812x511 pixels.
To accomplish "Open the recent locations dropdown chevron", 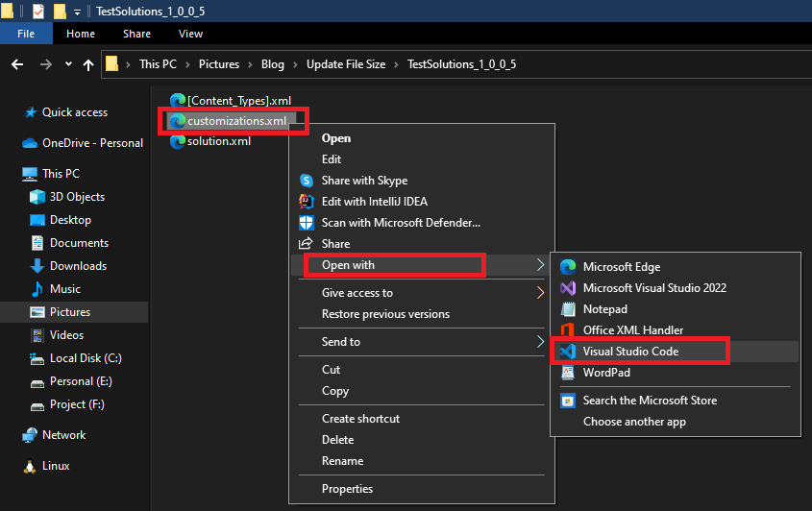I will point(68,64).
